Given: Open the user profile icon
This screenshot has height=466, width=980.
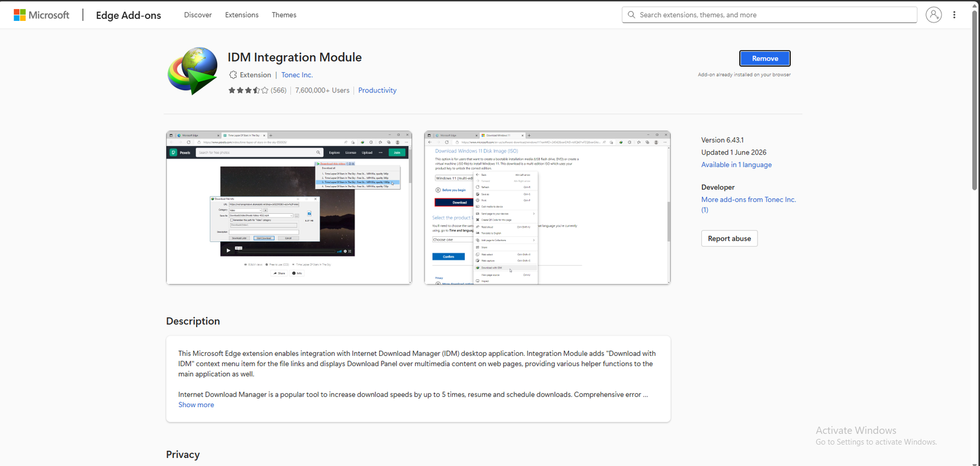Looking at the screenshot, I should pos(933,15).
